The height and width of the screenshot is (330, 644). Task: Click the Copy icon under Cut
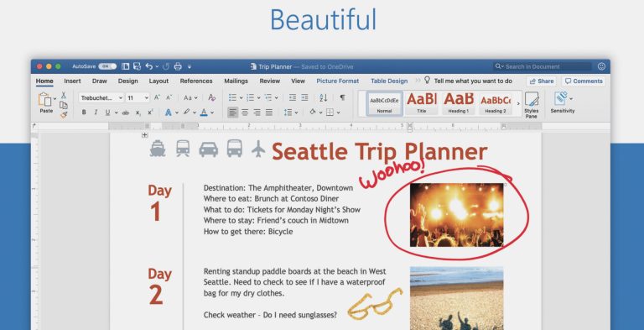[64, 105]
